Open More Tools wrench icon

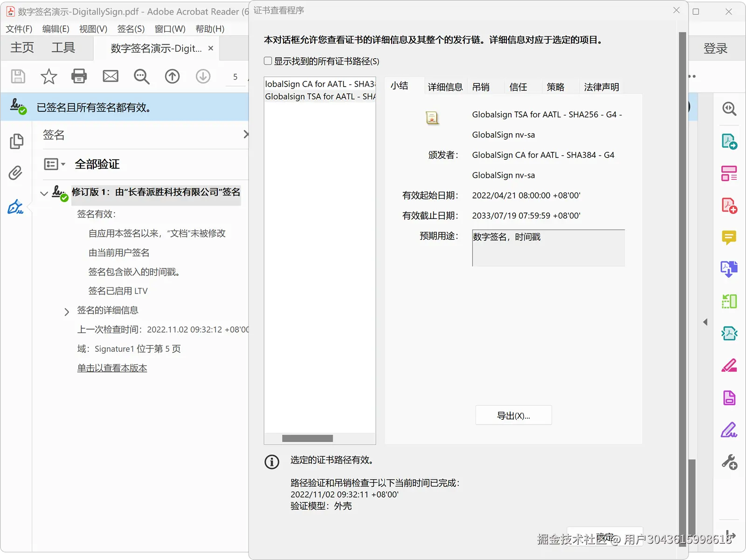click(729, 462)
